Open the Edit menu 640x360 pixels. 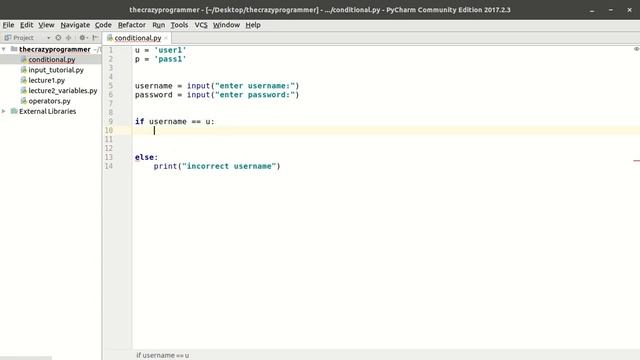click(x=27, y=25)
